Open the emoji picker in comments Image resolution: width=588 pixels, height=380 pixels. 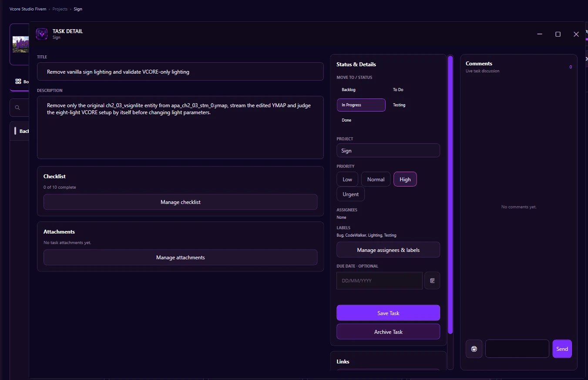point(474,349)
